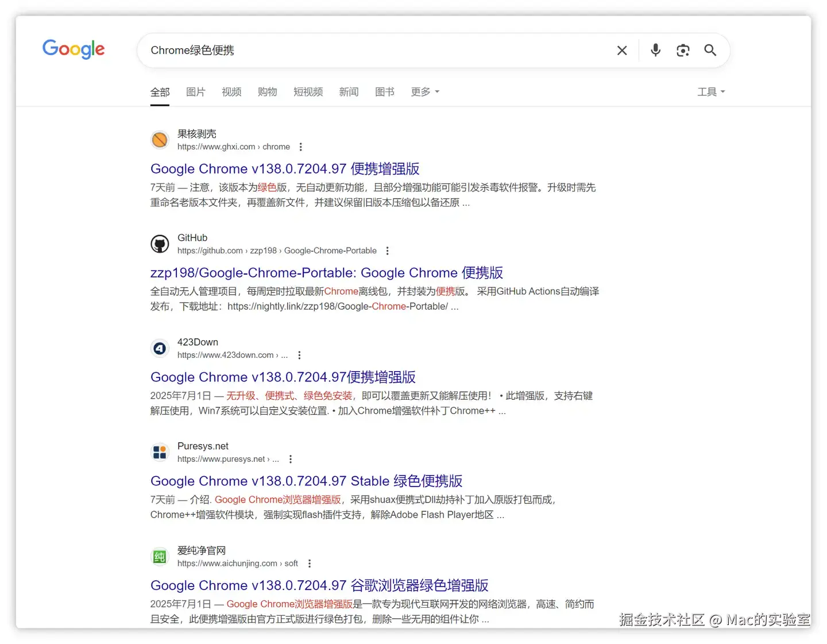Image resolution: width=827 pixels, height=644 pixels.
Task: Click the 果核剥壳 site name
Action: [197, 134]
